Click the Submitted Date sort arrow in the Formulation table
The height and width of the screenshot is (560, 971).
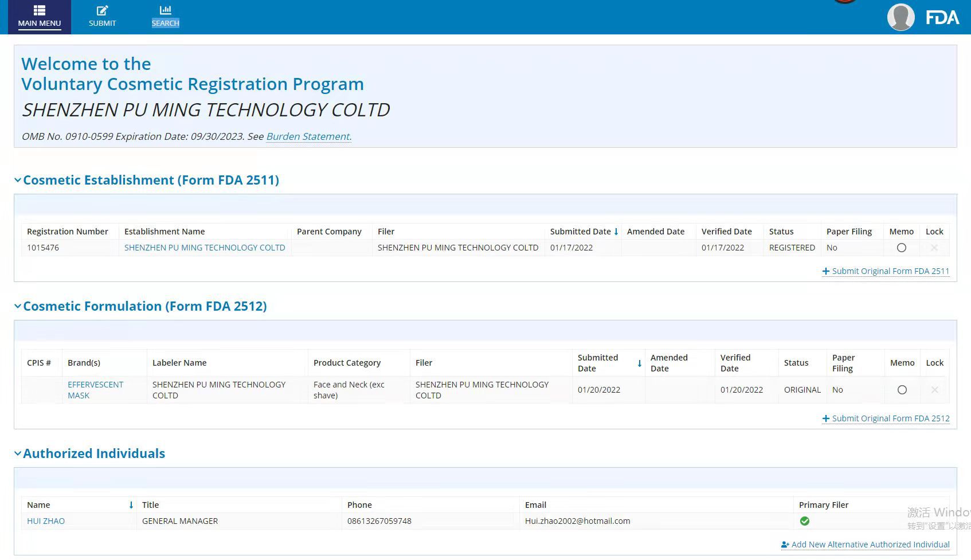[640, 363]
